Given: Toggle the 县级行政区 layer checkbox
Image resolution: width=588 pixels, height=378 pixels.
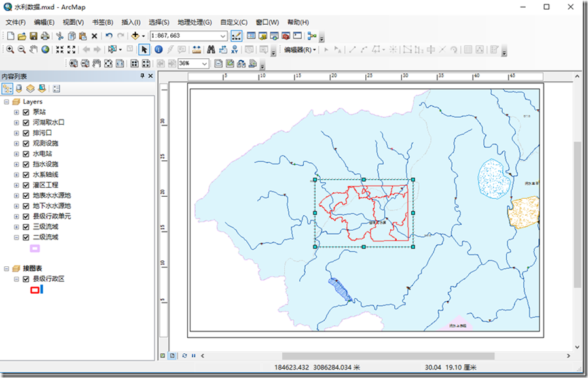Looking at the screenshot, I should point(26,279).
